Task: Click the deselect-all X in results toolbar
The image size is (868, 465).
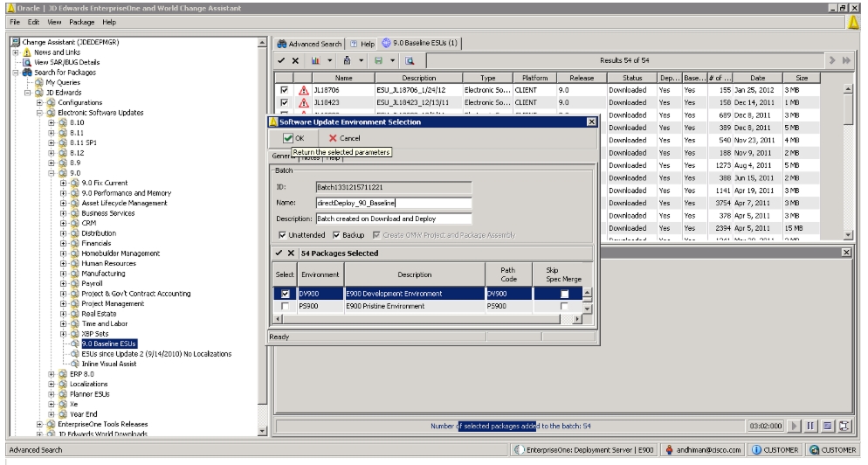Action: [295, 60]
